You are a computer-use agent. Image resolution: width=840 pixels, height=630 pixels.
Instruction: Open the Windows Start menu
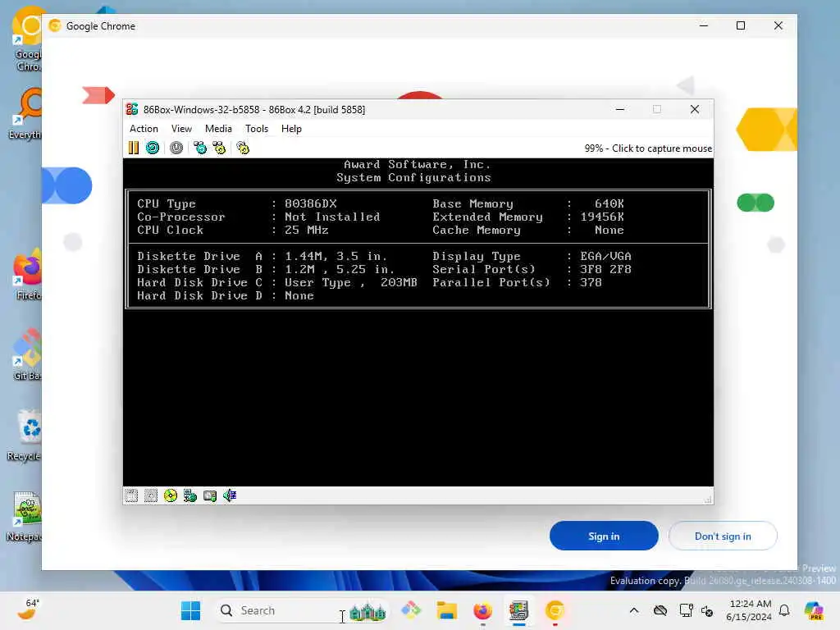(190, 610)
